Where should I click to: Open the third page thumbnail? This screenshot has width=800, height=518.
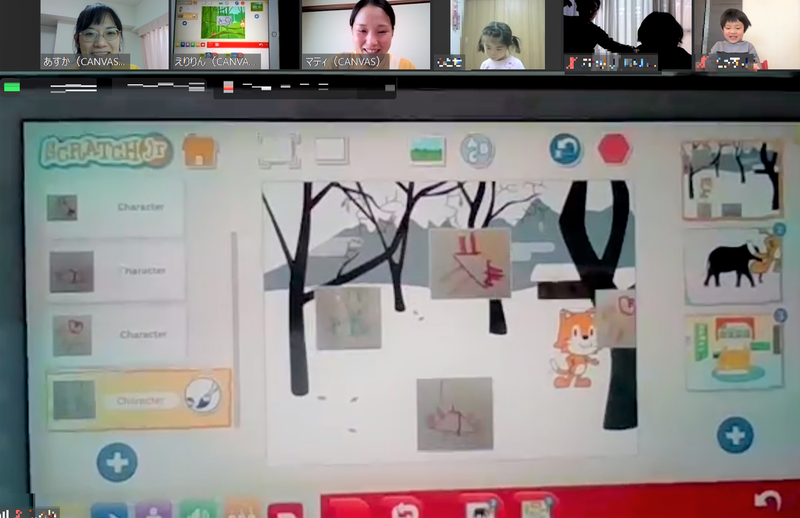click(x=732, y=351)
